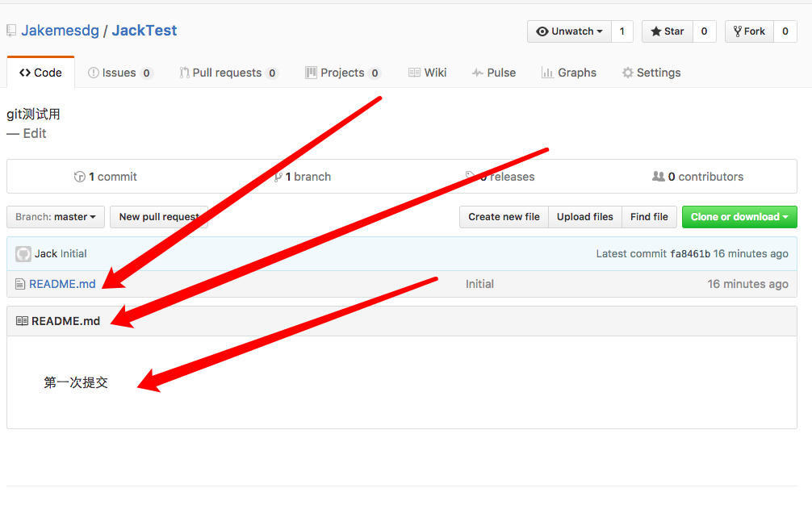This screenshot has height=509, width=812.
Task: Fork the JackTest repository
Action: tap(749, 31)
